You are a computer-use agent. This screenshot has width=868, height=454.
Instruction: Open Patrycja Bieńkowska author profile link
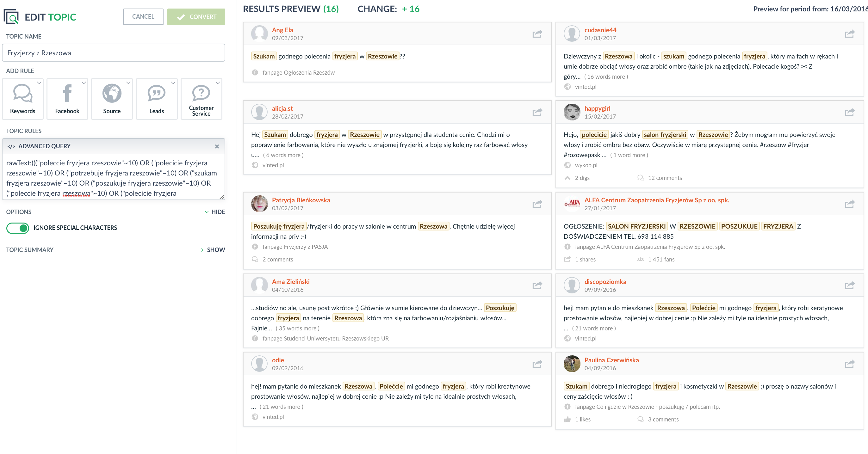(x=301, y=200)
